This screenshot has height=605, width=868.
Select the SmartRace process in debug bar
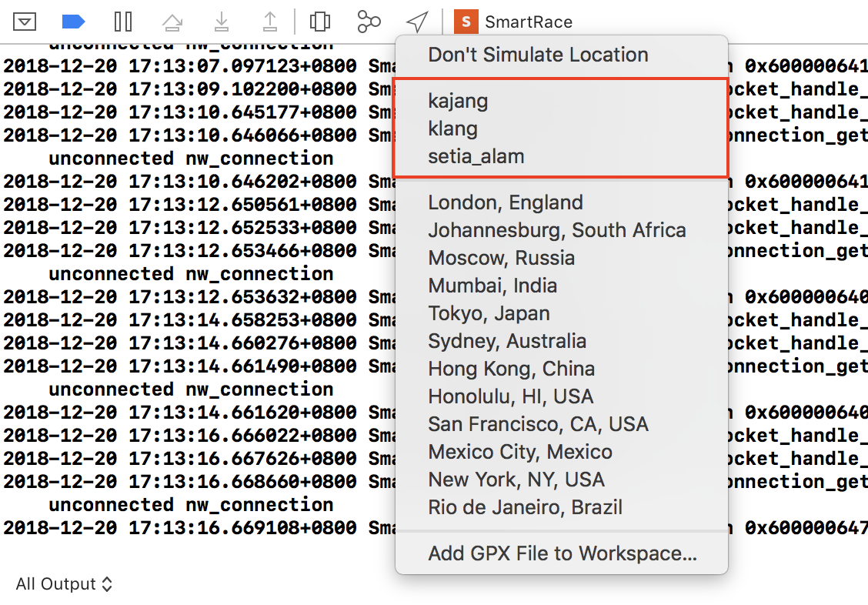tap(513, 22)
